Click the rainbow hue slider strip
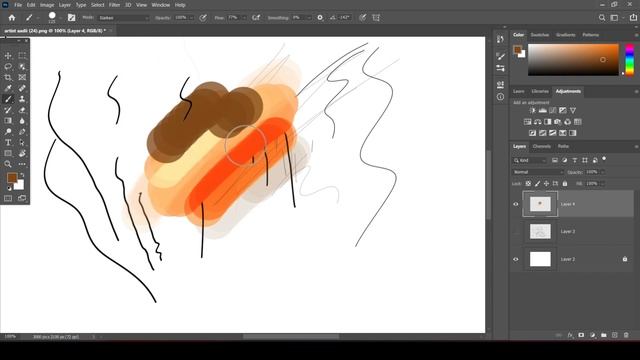Image resolution: width=640 pixels, height=360 pixels. [x=630, y=60]
